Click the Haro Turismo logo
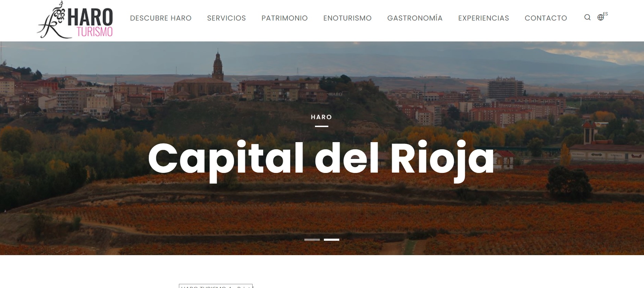 pos(75,20)
